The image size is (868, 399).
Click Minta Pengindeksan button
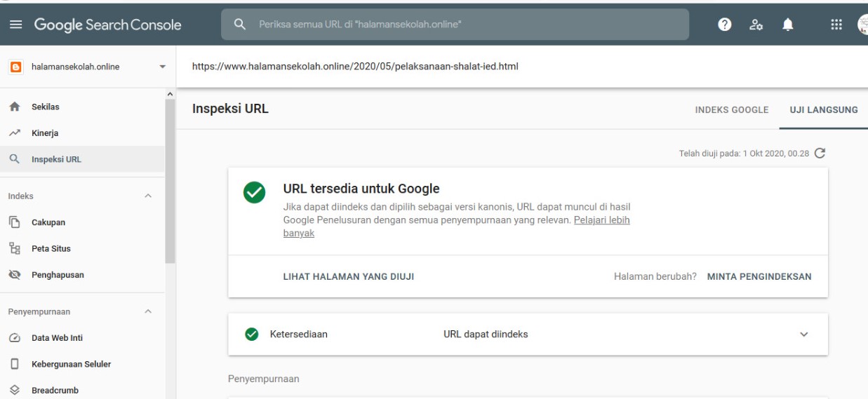pos(759,276)
